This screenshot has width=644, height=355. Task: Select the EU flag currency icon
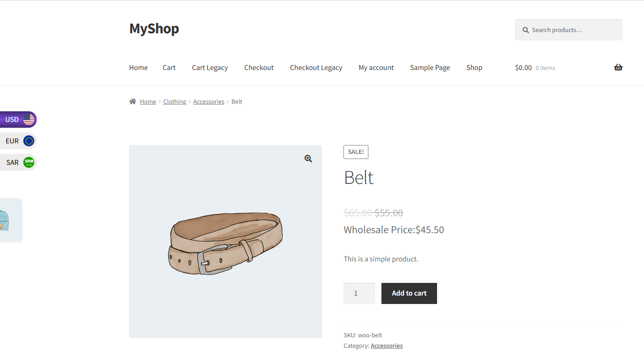coord(29,141)
